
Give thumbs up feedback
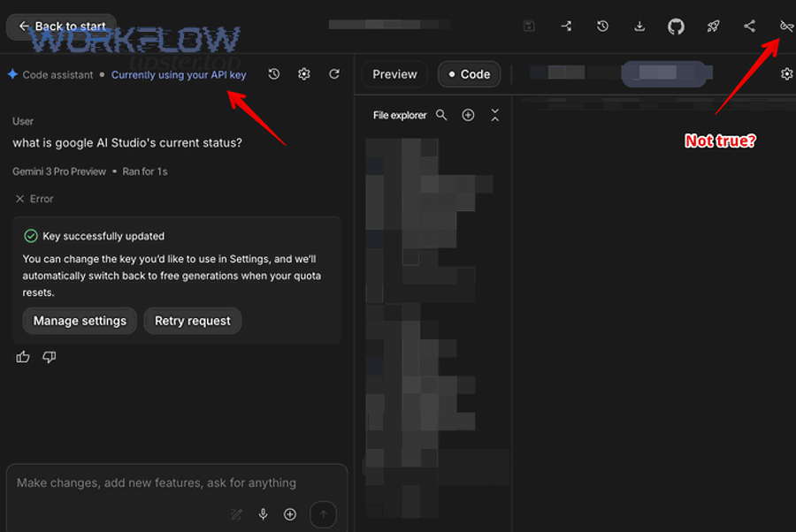(x=23, y=357)
